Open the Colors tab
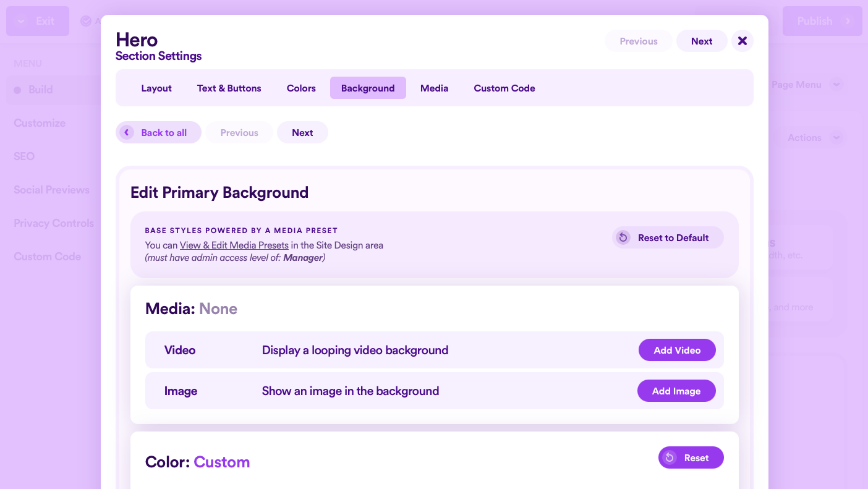This screenshot has height=489, width=868. click(301, 88)
